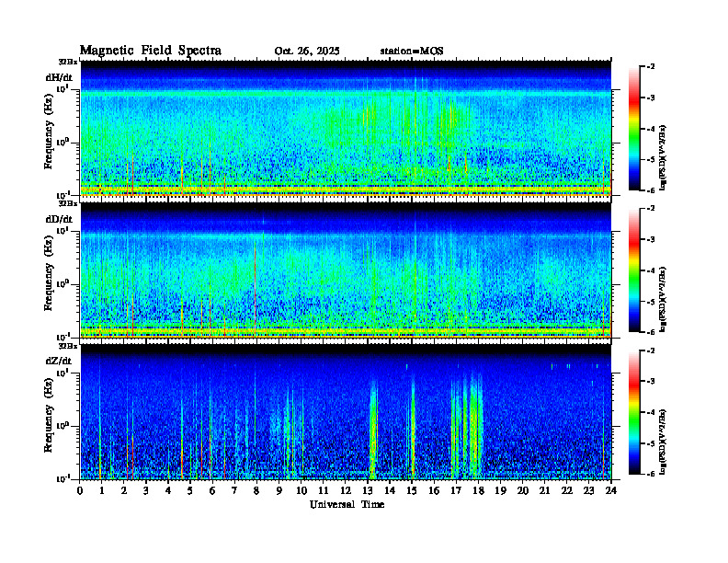Click the dH/dt panel label
Viewport: 728px width, 563px height.
[59, 77]
